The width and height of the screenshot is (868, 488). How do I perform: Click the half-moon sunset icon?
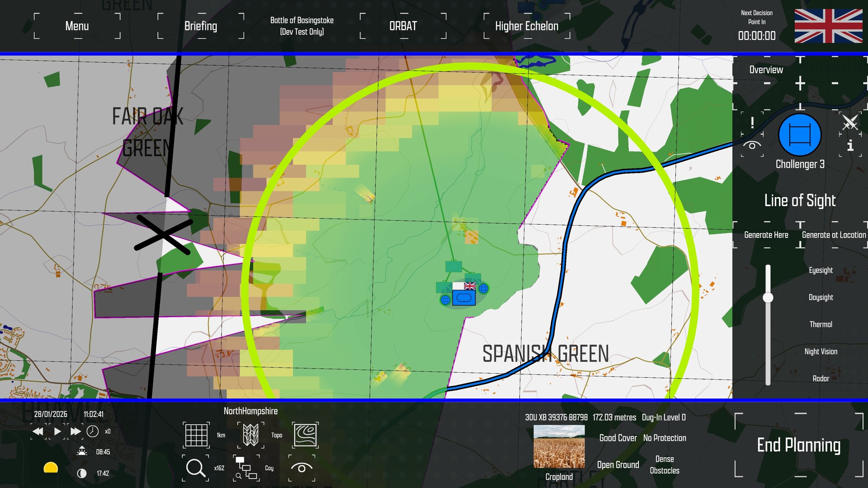(82, 473)
